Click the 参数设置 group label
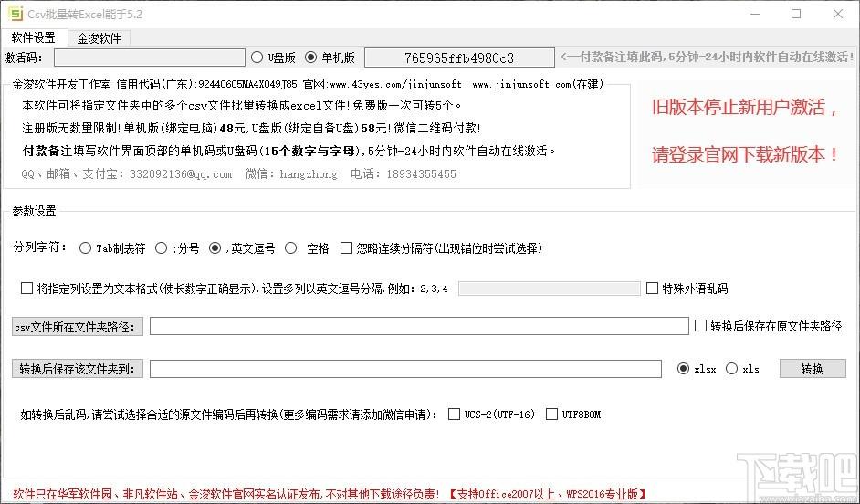860x504 pixels. pyautogui.click(x=34, y=211)
